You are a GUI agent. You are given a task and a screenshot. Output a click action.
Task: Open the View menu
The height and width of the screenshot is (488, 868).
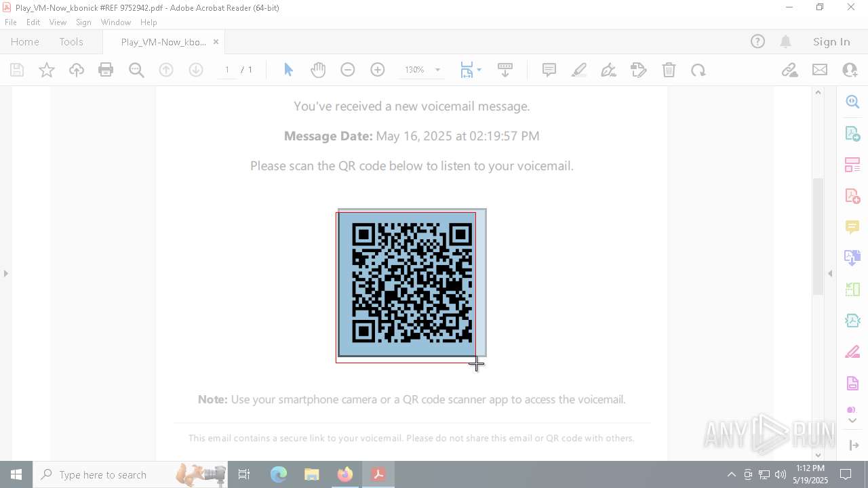pyautogui.click(x=58, y=22)
